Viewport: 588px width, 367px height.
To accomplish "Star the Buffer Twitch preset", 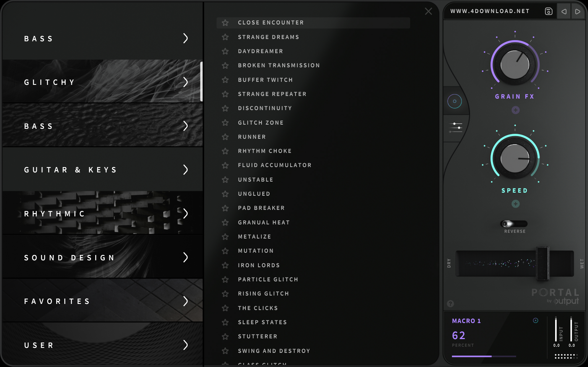I will tap(225, 80).
